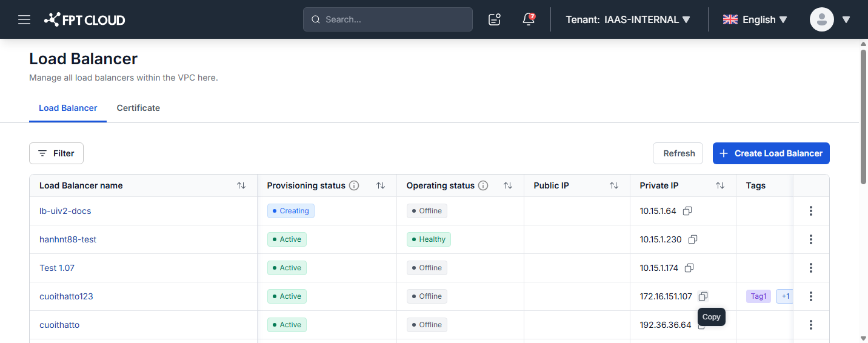Sort by Public IP column

(614, 185)
